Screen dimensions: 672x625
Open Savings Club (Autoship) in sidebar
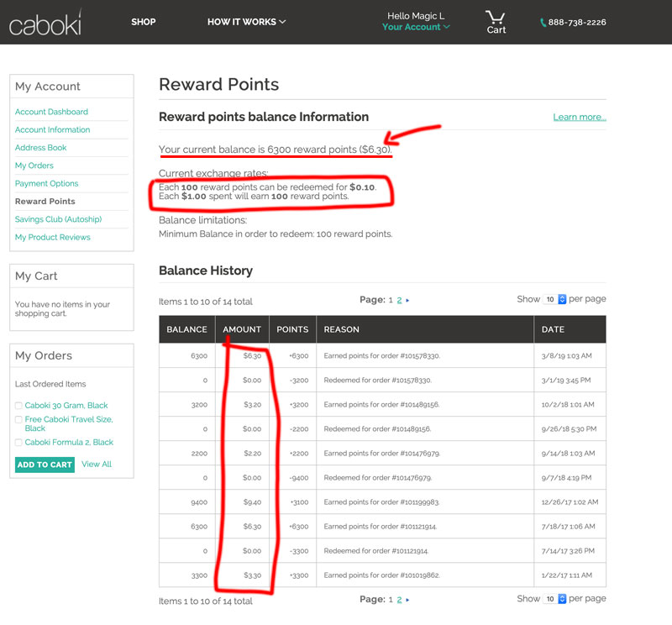pyautogui.click(x=58, y=219)
